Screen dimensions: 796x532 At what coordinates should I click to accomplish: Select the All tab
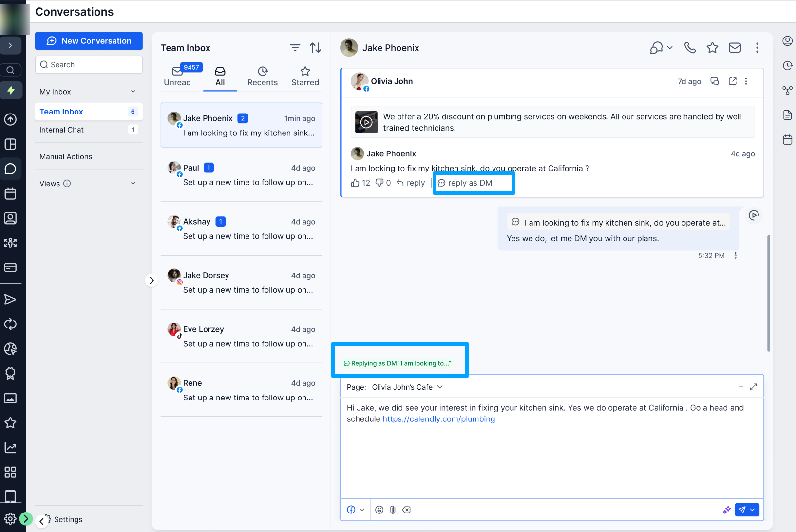pyautogui.click(x=220, y=76)
